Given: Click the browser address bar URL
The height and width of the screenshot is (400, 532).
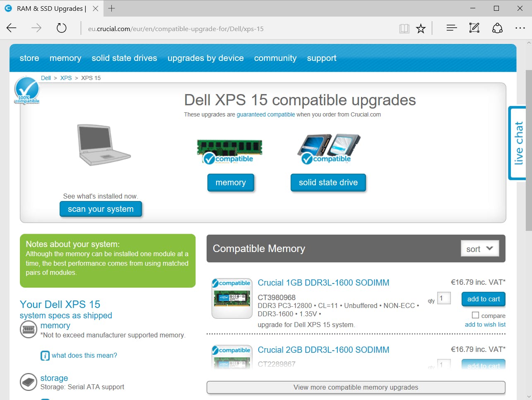Looking at the screenshot, I should point(176,29).
